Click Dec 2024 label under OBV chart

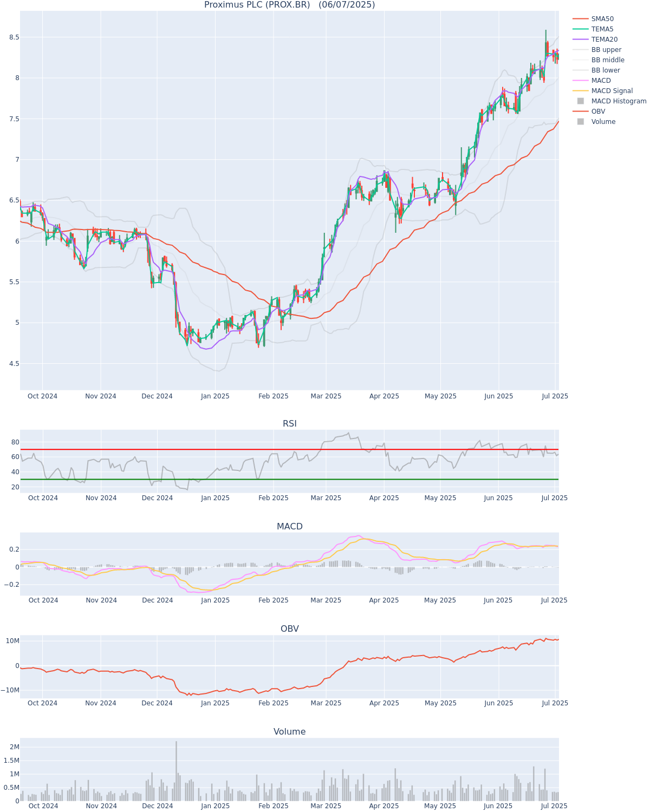click(x=157, y=703)
